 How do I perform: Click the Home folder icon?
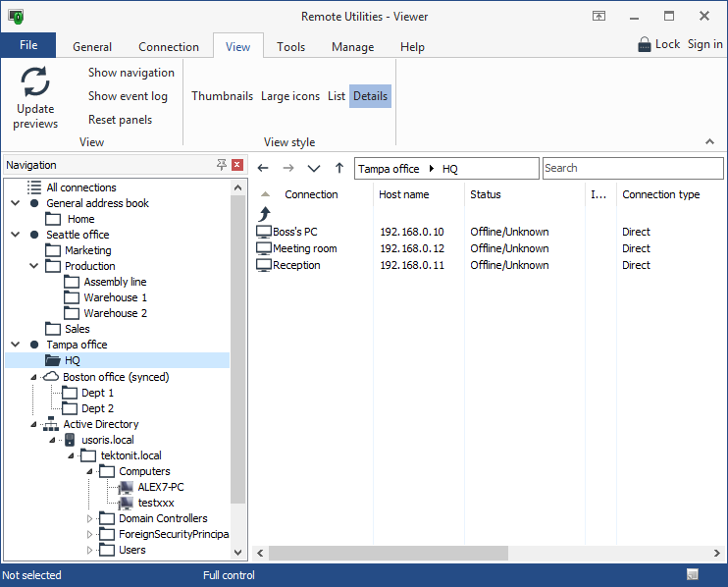53,219
